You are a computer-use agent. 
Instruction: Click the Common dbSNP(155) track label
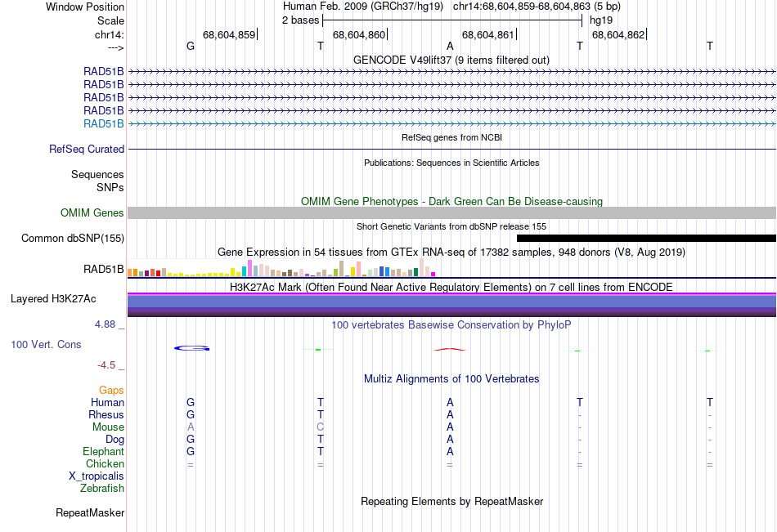(x=73, y=239)
